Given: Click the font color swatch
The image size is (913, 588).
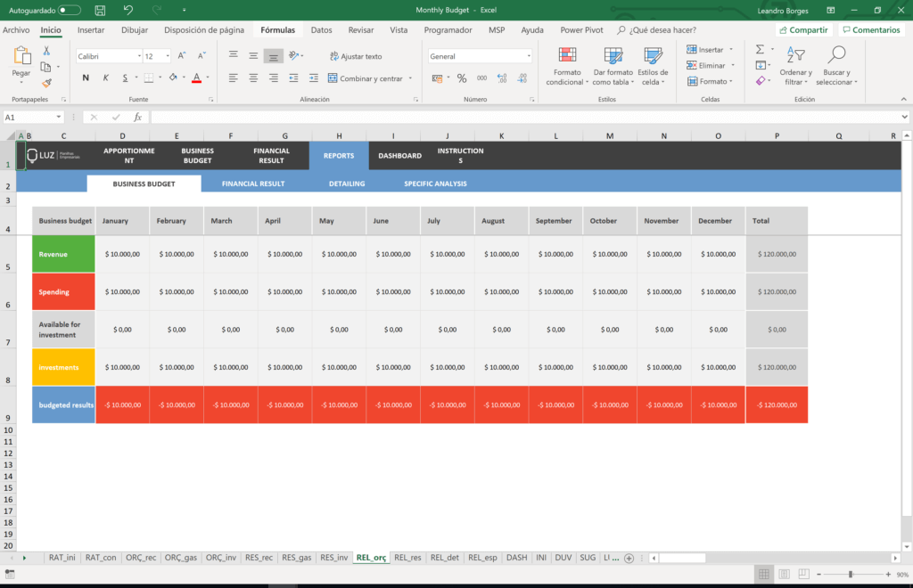Looking at the screenshot, I should point(196,78).
